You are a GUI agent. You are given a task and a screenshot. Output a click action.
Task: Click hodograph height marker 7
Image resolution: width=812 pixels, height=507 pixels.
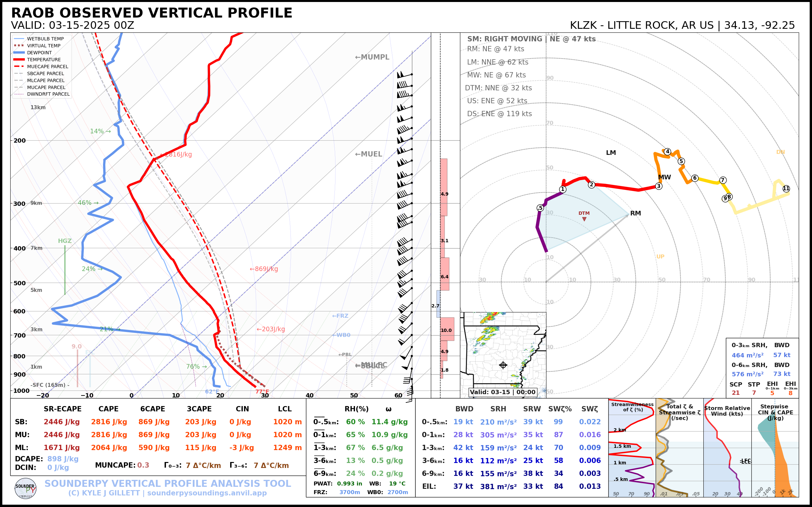pyautogui.click(x=723, y=180)
